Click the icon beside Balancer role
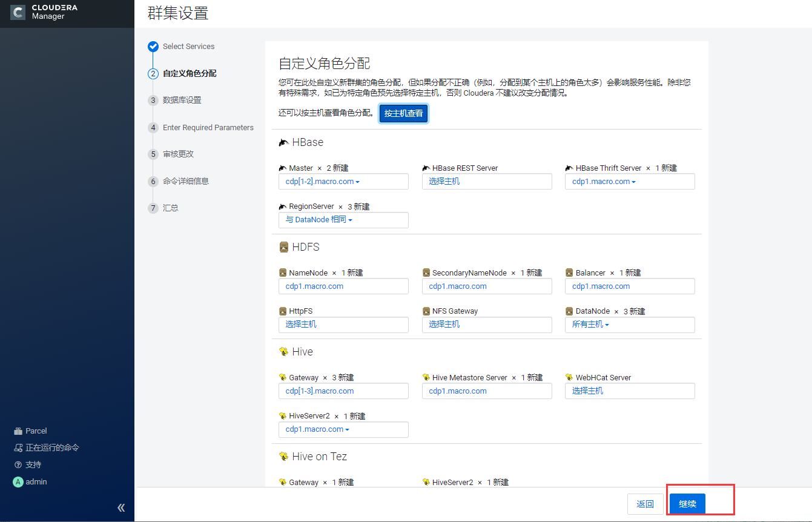The image size is (812, 522). 569,273
